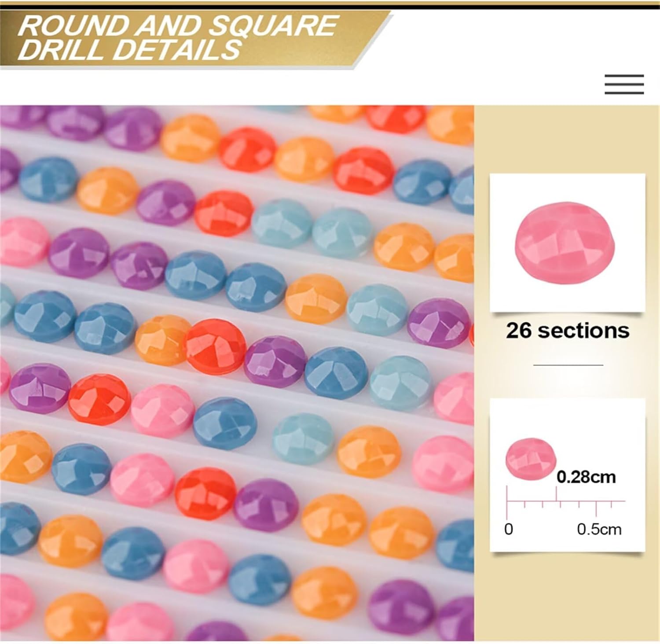
Task: Click the black-and-gold top border strip
Action: [330, 5]
